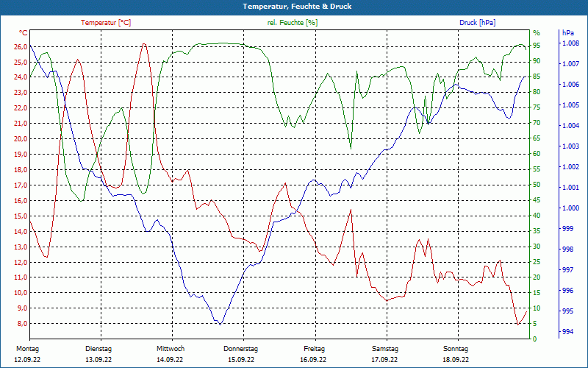Click the '95' humidity axis value
The image size is (588, 368).
(x=537, y=46)
